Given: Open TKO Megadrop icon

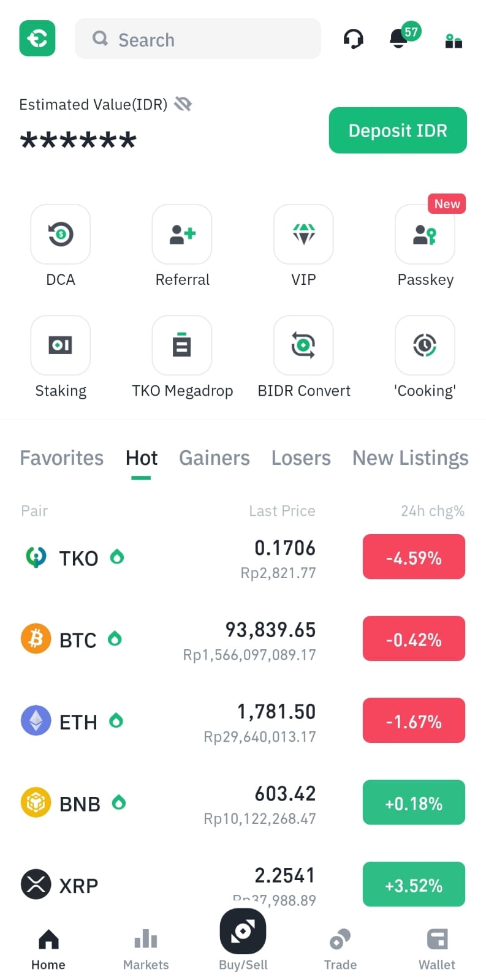Looking at the screenshot, I should coord(182,345).
